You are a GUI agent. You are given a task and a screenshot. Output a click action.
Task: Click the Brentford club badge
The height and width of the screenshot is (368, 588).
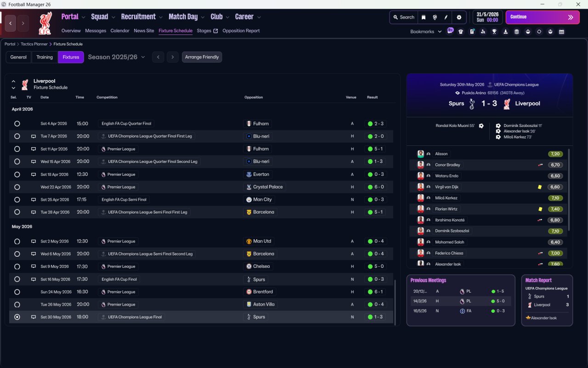pos(249,292)
